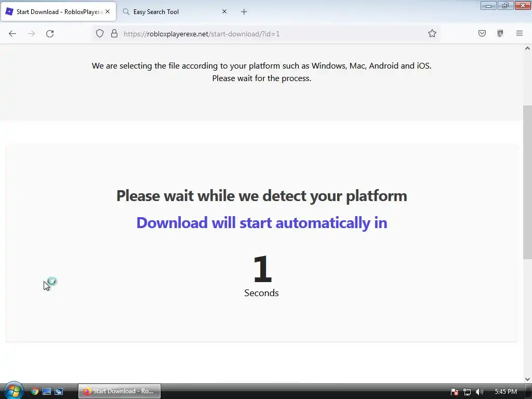Open the Windows Start menu

pos(13,391)
